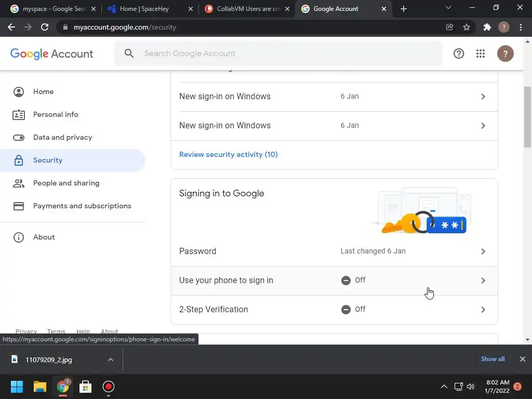The image size is (532, 399).
Task: Open the Google Account profile picture menu
Action: click(x=505, y=54)
